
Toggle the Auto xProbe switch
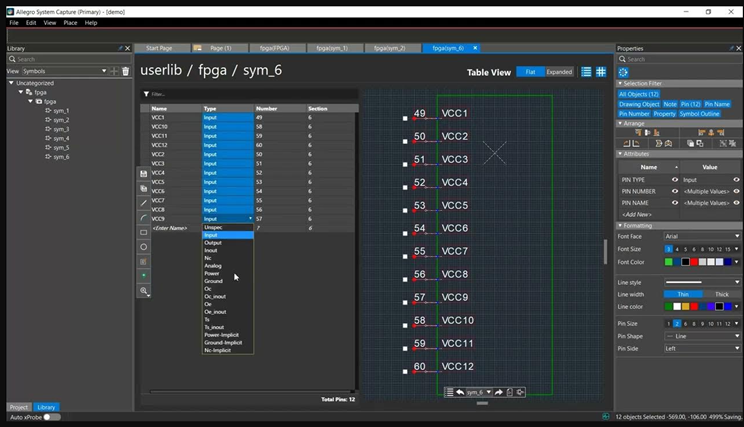click(x=52, y=417)
